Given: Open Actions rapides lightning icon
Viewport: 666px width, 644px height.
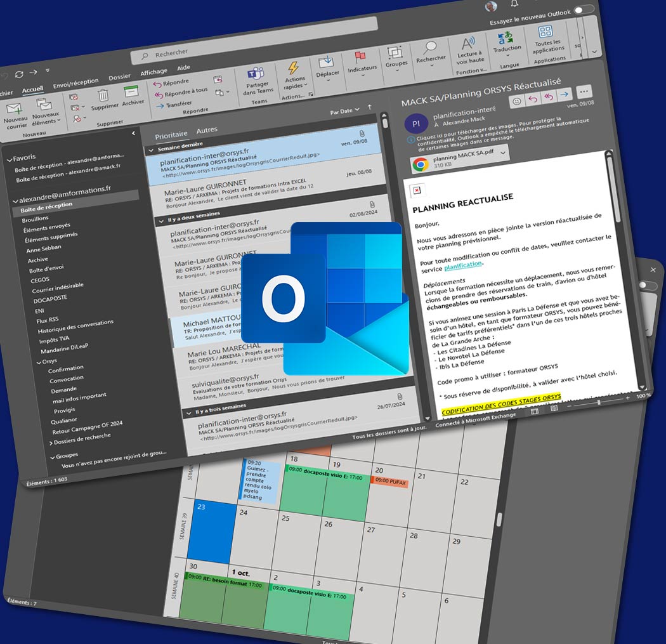Looking at the screenshot, I should 293,67.
